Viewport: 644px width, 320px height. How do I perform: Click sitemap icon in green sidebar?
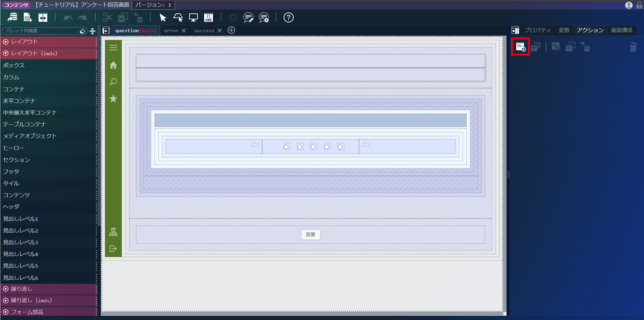(113, 232)
